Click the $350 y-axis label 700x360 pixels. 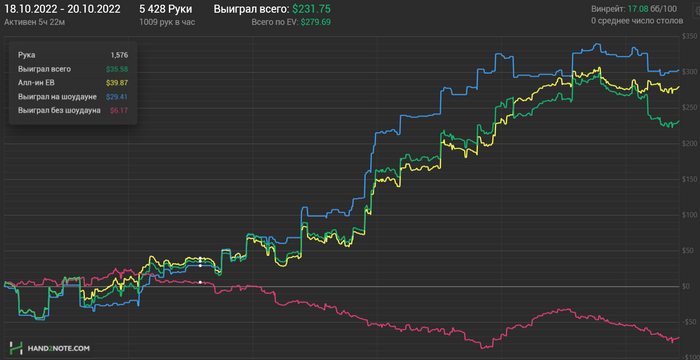pos(690,36)
